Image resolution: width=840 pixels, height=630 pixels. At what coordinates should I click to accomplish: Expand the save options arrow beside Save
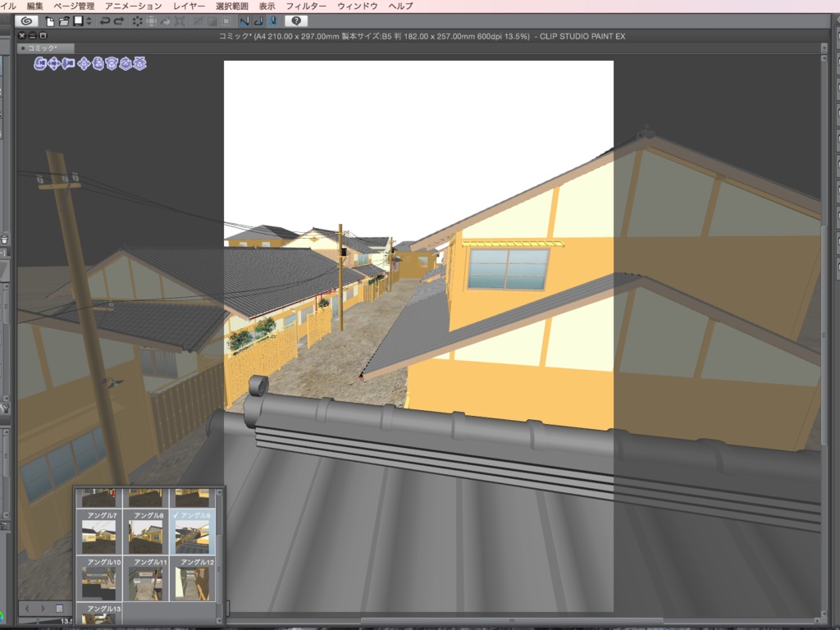tap(89, 21)
